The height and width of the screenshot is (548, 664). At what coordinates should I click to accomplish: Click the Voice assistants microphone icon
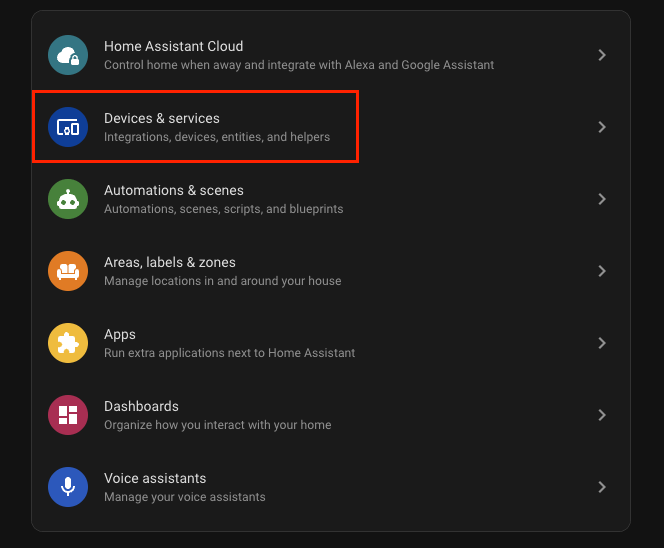[x=68, y=487]
